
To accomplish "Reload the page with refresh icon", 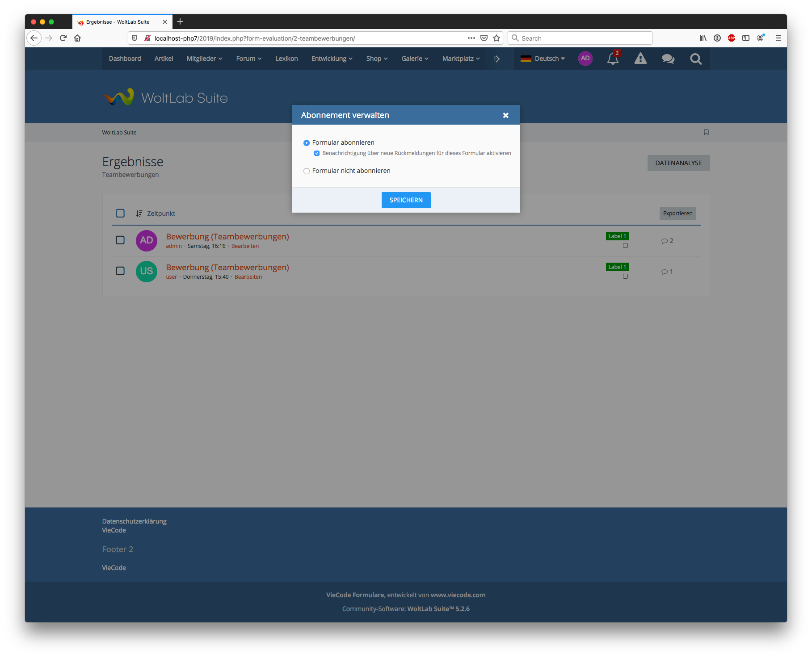I will (x=63, y=38).
